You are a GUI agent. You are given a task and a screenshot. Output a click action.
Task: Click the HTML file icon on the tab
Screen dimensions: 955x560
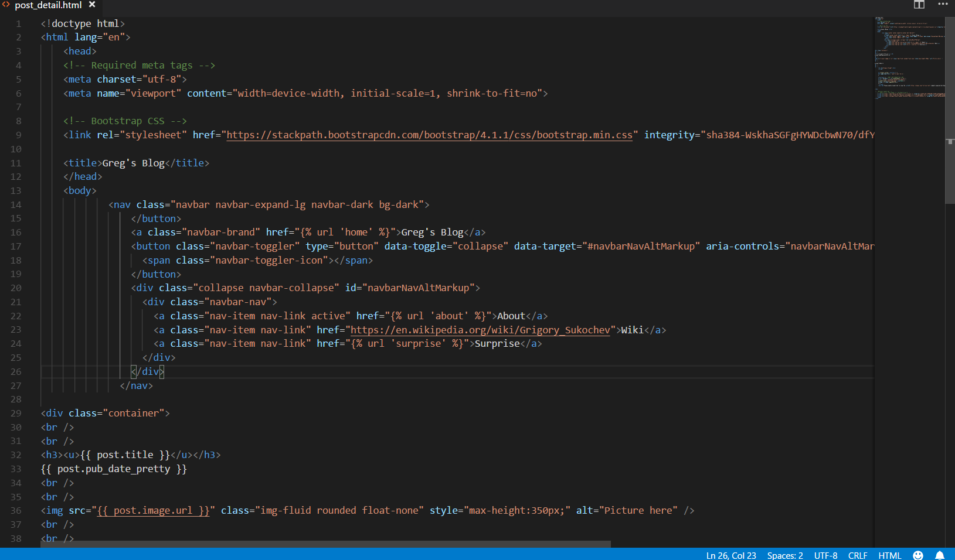[x=6, y=5]
